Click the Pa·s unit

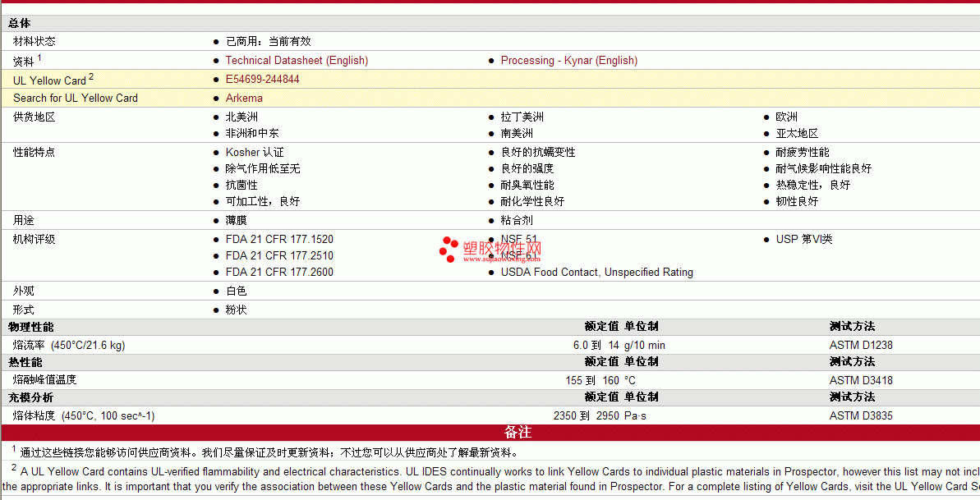tap(636, 415)
